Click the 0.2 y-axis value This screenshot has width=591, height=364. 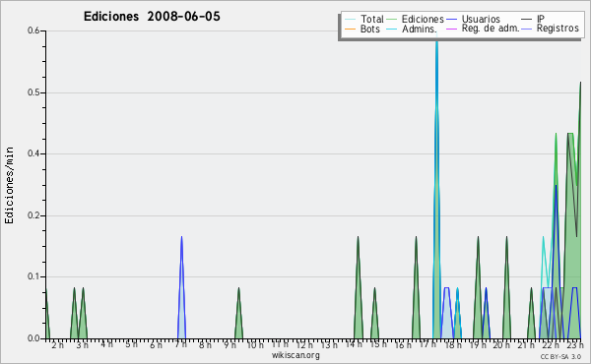pos(33,215)
